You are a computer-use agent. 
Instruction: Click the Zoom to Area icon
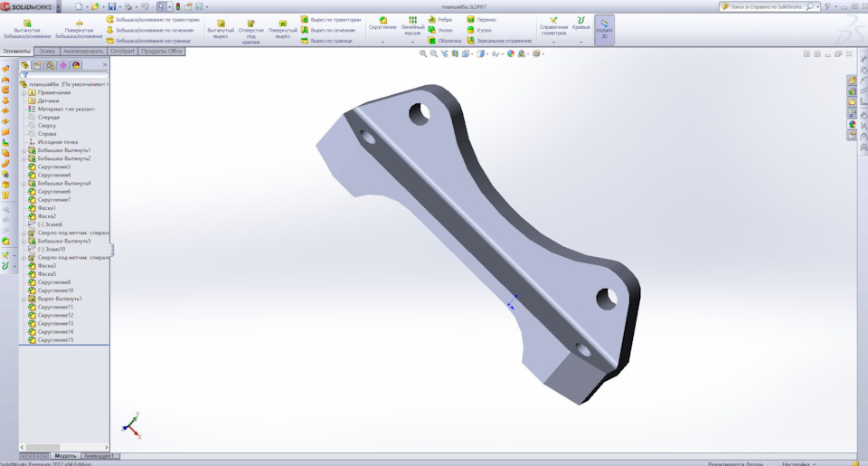click(433, 53)
